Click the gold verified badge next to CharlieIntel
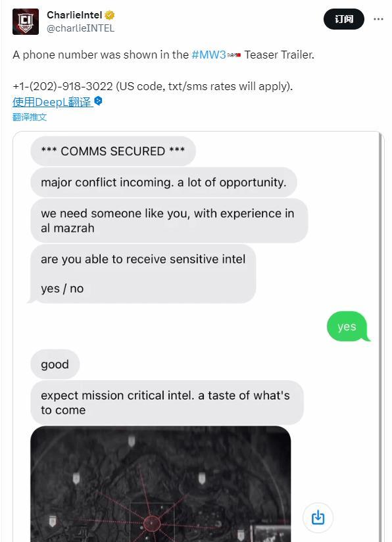The width and height of the screenshot is (392, 542). click(110, 15)
